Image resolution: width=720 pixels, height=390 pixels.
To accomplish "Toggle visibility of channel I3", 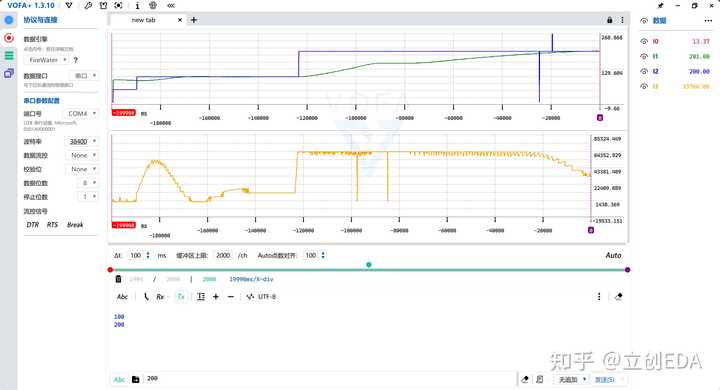I will pyautogui.click(x=644, y=86).
